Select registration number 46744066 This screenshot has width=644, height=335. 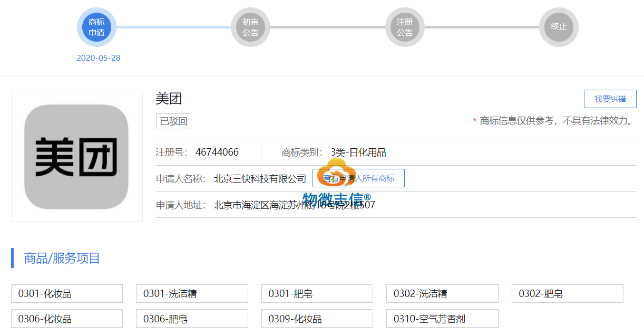tap(217, 152)
